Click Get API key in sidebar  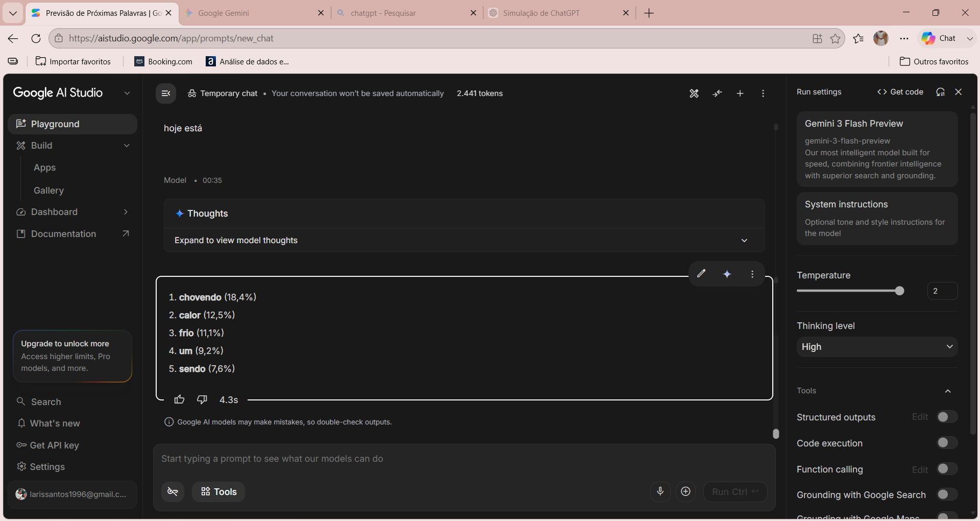pyautogui.click(x=48, y=445)
